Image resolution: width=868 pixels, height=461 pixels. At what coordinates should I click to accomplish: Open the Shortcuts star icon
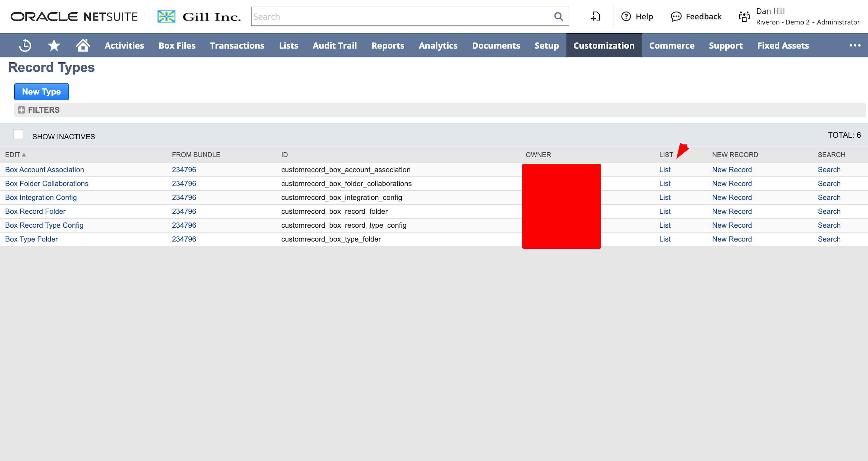coord(54,45)
